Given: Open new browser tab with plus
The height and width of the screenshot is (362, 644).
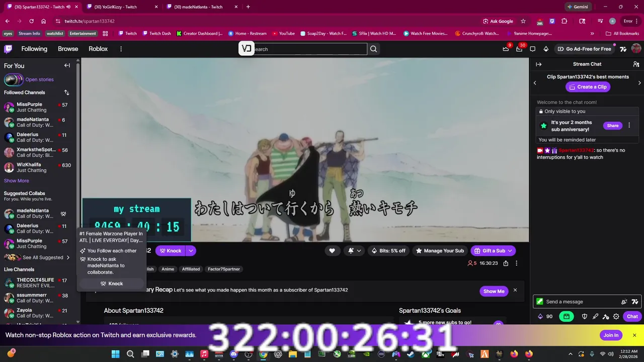Looking at the screenshot, I should click(248, 7).
